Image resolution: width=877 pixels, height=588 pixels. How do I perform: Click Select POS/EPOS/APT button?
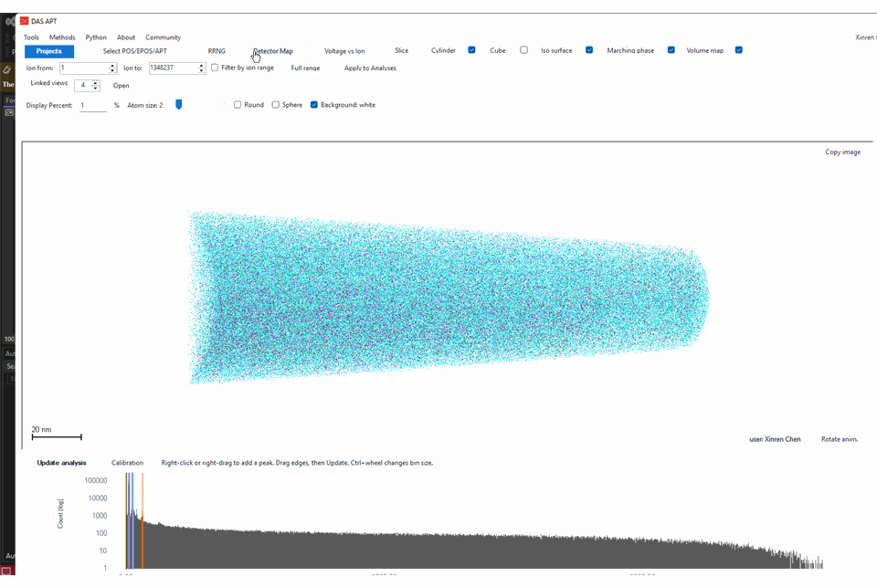click(135, 51)
